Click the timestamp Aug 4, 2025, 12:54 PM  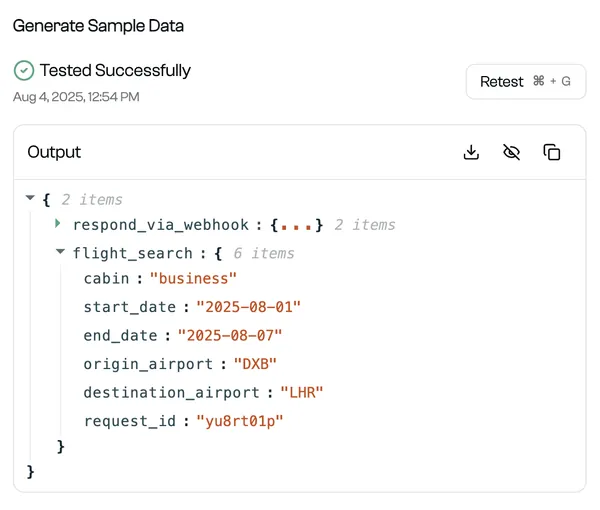click(76, 97)
